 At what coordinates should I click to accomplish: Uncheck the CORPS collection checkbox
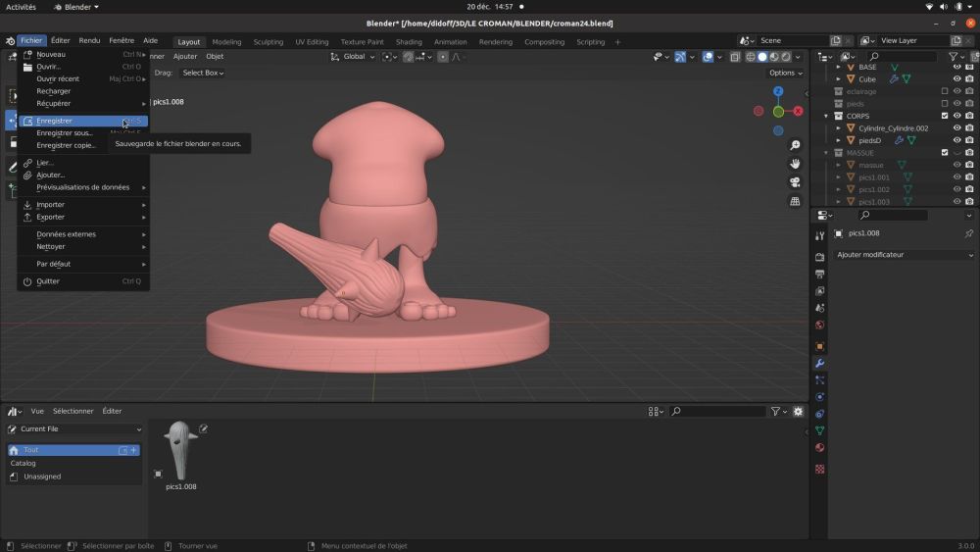pyautogui.click(x=945, y=116)
